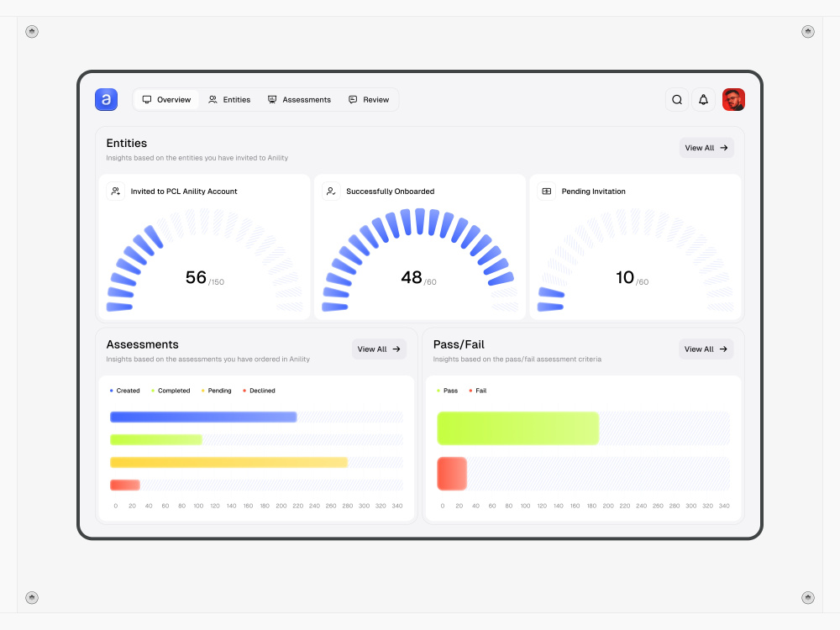Click the Anility logo icon

[106, 100]
